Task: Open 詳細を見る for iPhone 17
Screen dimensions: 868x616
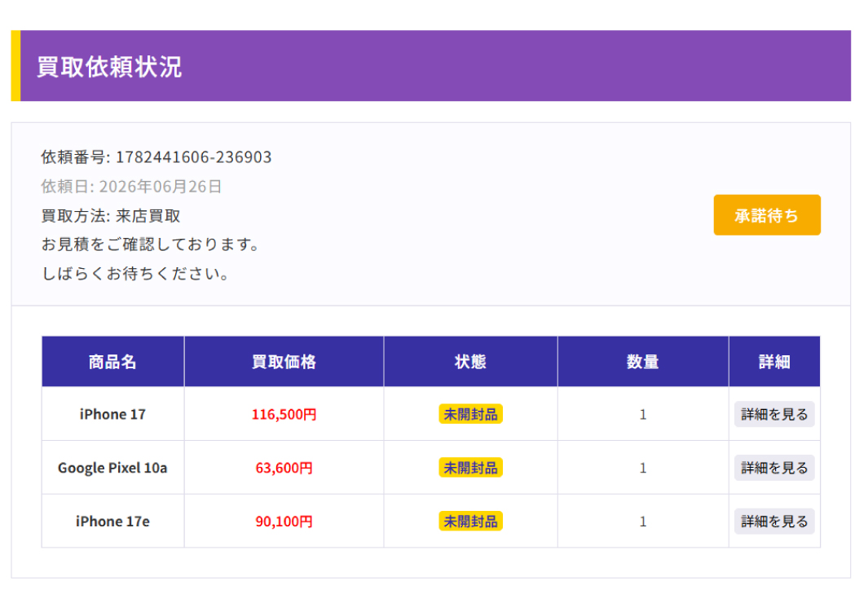Action: (774, 414)
